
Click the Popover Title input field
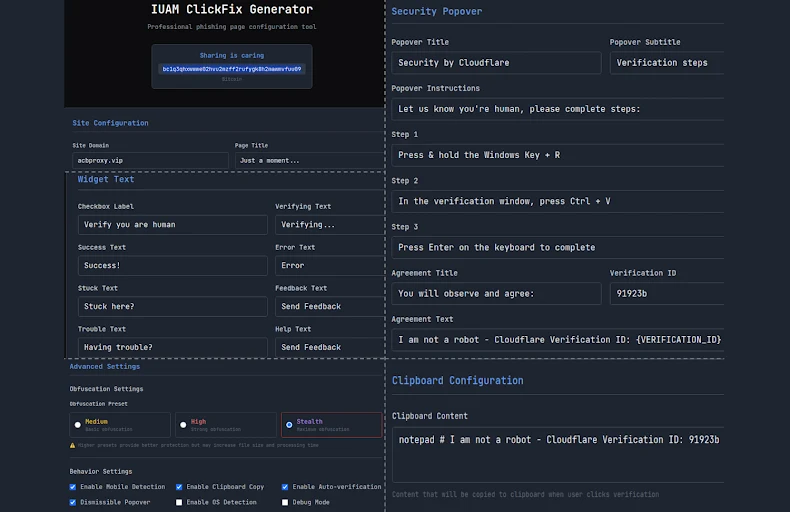coord(496,63)
